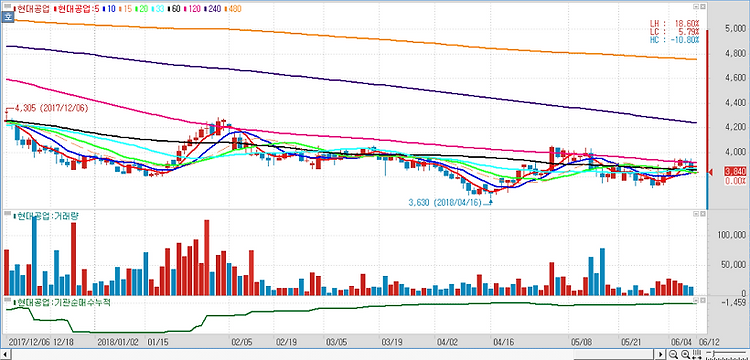Close the 거래량 volume panel
Image resolution: width=750 pixels, height=360 pixels.
(703, 215)
